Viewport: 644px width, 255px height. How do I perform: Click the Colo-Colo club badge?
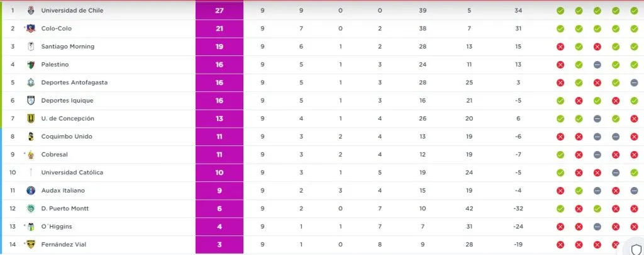[30, 28]
